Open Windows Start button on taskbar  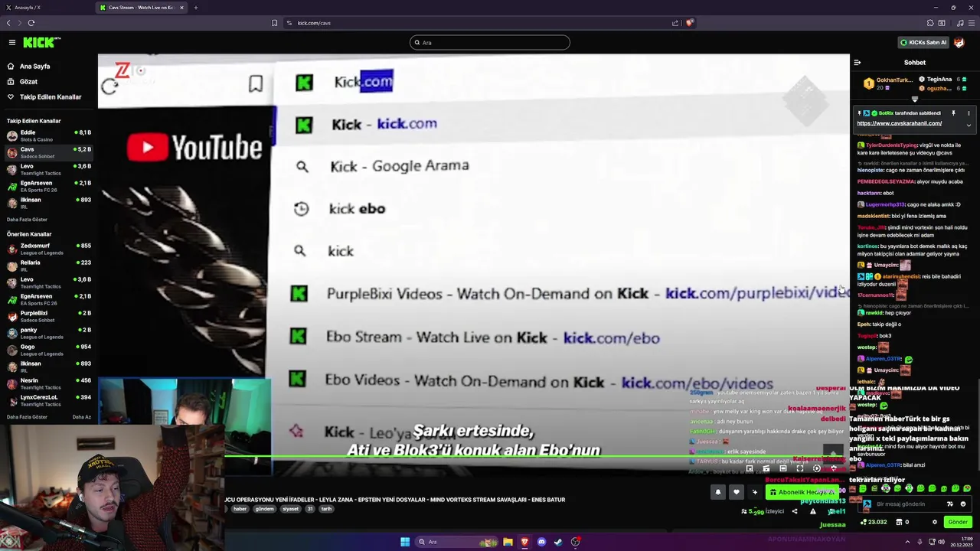[405, 542]
